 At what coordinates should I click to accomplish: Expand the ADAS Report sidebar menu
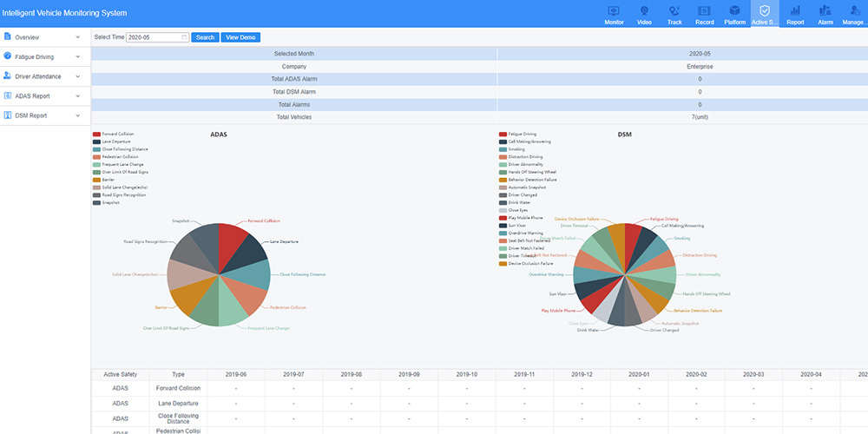click(45, 95)
